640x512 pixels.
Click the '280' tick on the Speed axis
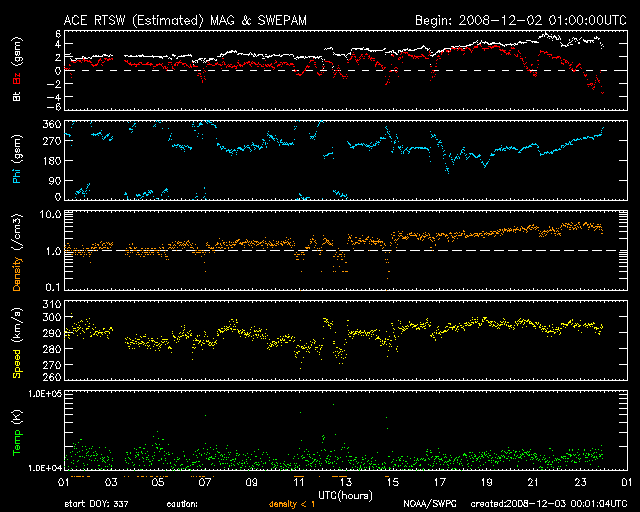coord(52,349)
